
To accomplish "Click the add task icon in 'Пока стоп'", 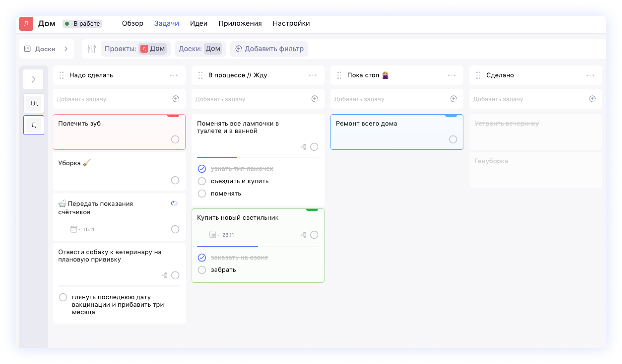I will 454,99.
